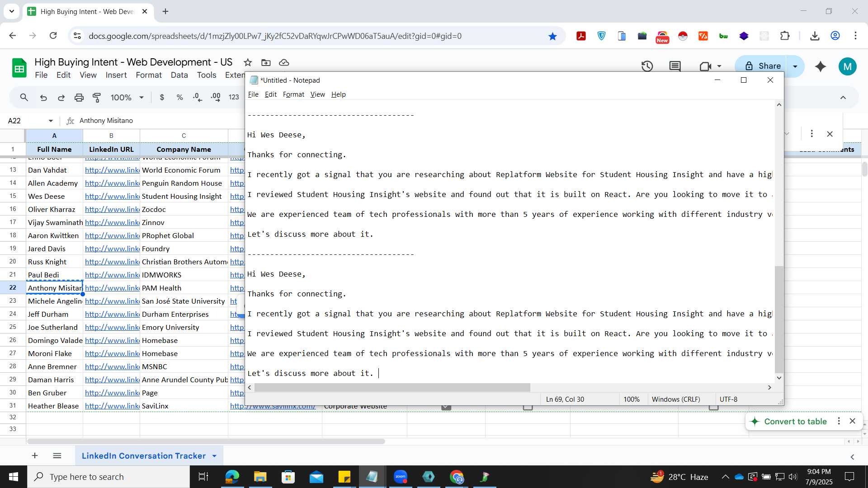Open the Gemini sparkle icon

(x=820, y=66)
